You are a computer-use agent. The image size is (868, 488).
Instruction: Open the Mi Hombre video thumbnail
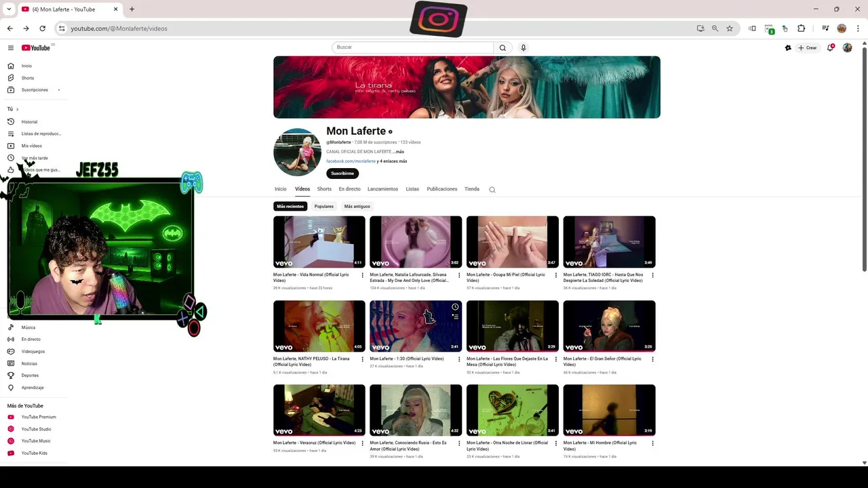[x=609, y=410]
